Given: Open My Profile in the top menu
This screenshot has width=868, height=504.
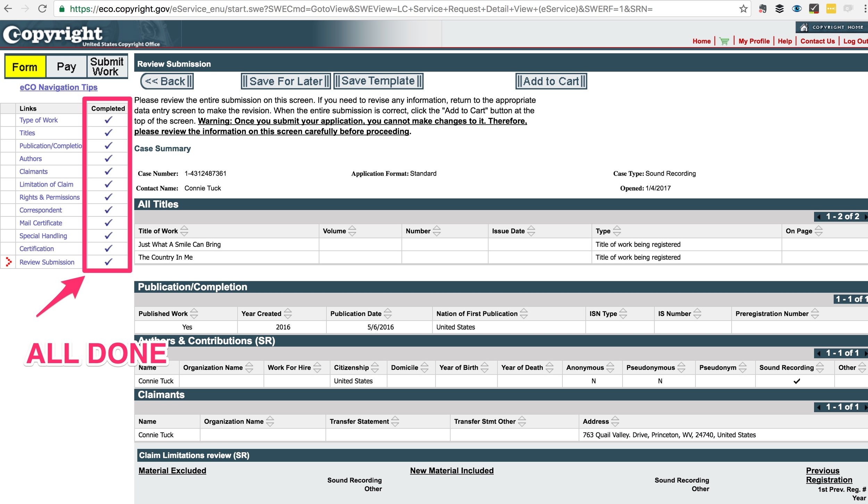Looking at the screenshot, I should tap(754, 41).
